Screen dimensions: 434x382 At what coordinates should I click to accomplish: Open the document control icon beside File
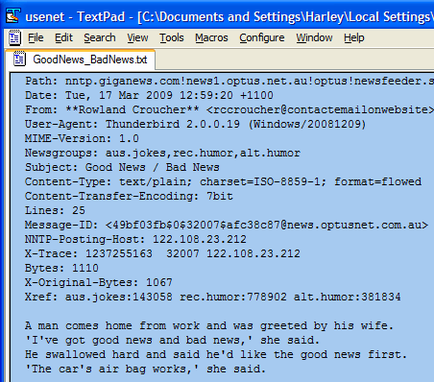(14, 38)
